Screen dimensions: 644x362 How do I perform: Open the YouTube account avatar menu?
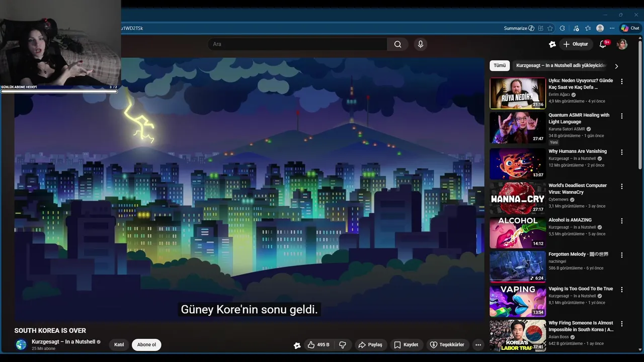click(622, 44)
